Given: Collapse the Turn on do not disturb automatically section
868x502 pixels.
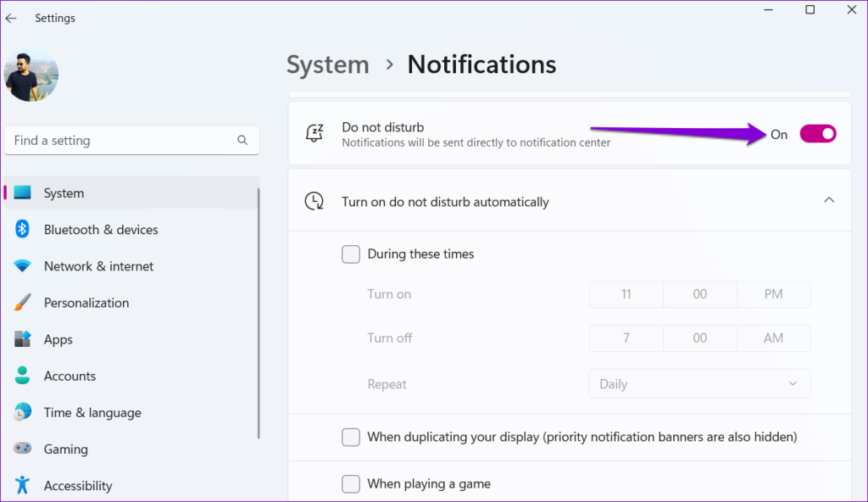Looking at the screenshot, I should click(x=829, y=201).
